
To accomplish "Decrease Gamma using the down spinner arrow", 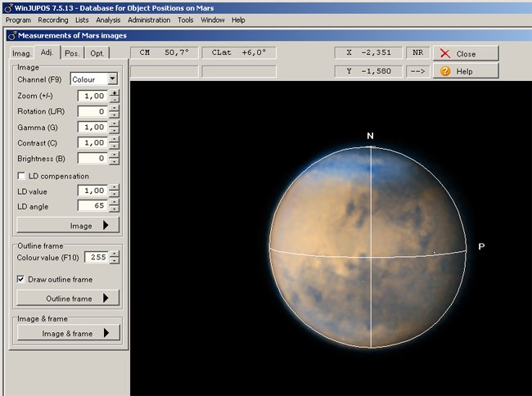I will (x=114, y=131).
